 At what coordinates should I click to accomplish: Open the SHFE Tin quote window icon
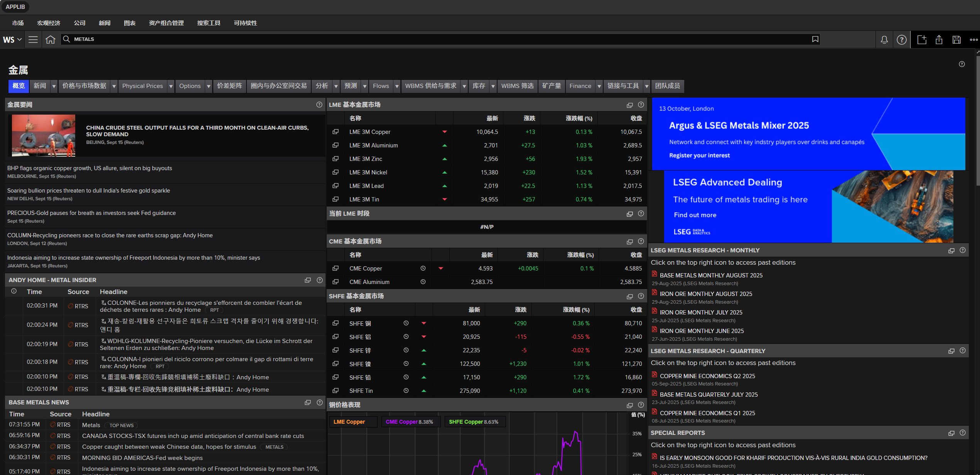[x=335, y=391]
